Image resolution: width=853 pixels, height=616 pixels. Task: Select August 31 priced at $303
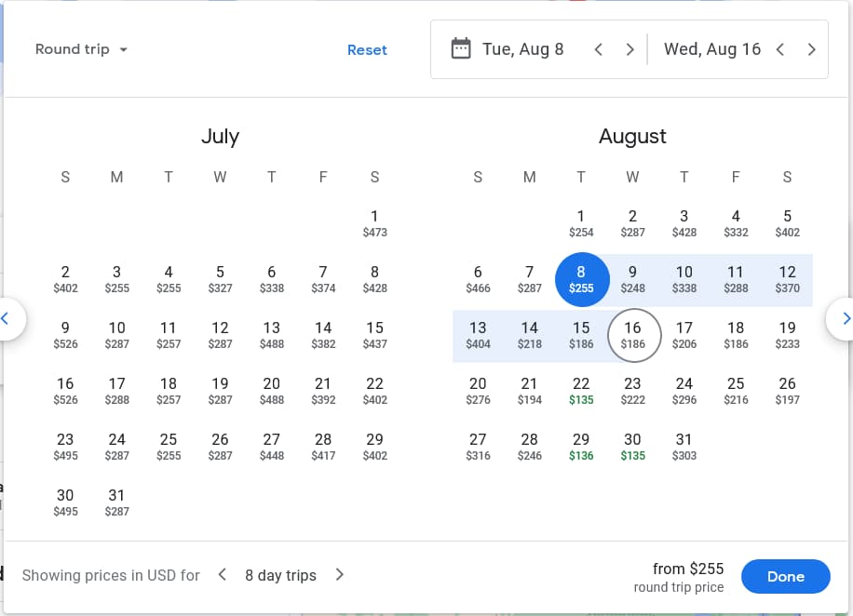tap(684, 447)
